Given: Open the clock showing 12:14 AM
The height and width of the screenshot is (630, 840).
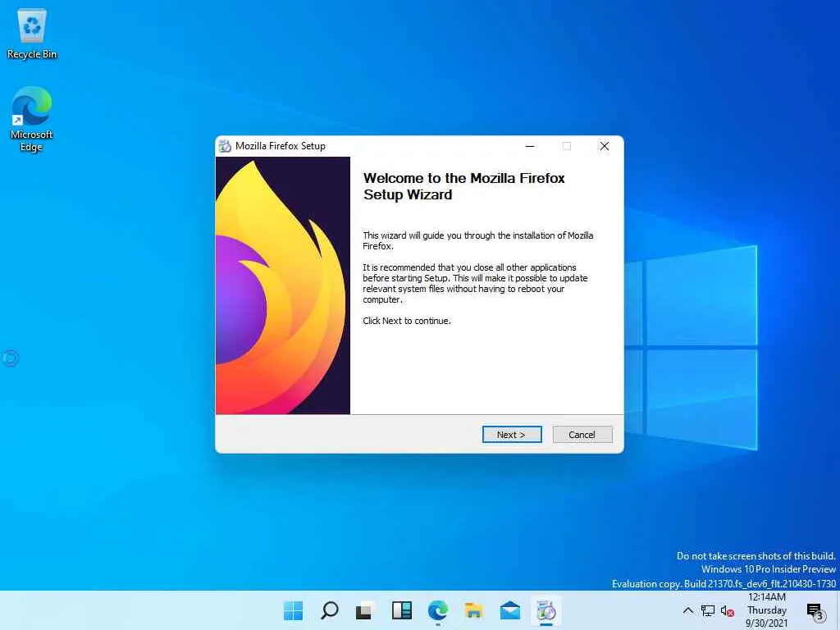Looking at the screenshot, I should (x=767, y=610).
